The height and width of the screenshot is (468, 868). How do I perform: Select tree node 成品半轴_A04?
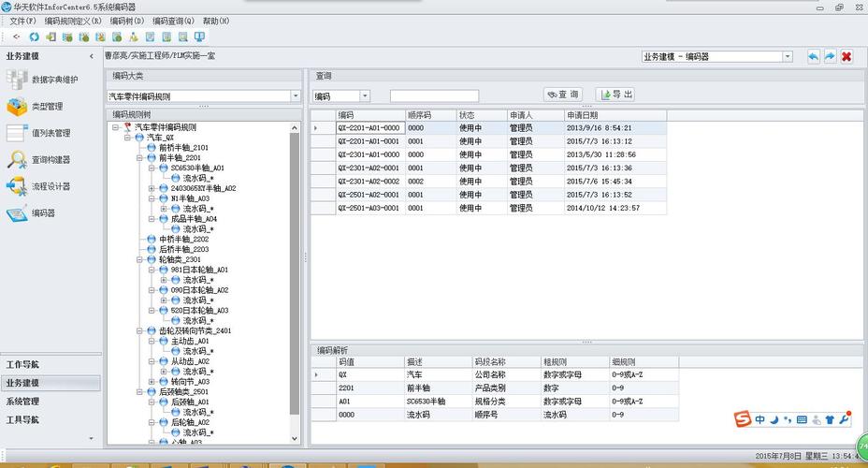coord(194,219)
